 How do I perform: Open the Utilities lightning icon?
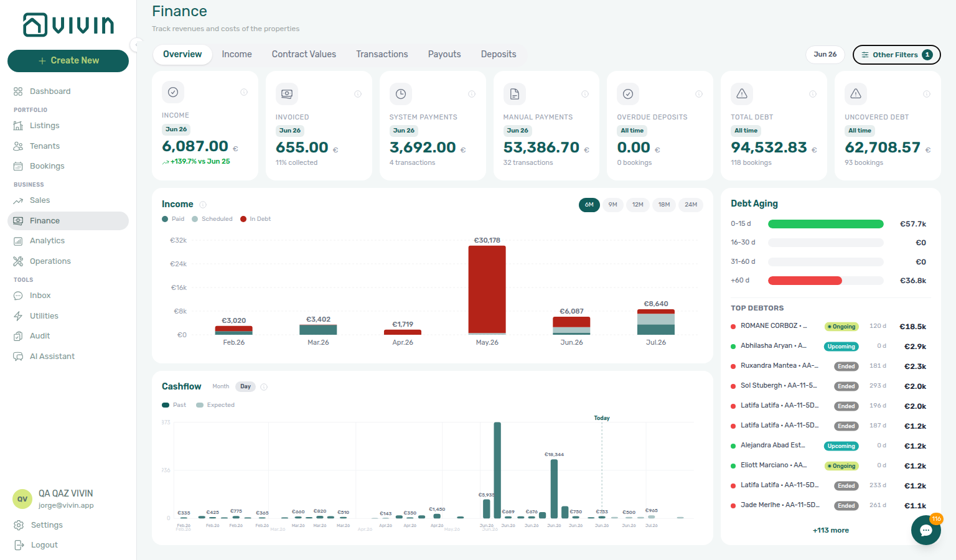(x=18, y=316)
